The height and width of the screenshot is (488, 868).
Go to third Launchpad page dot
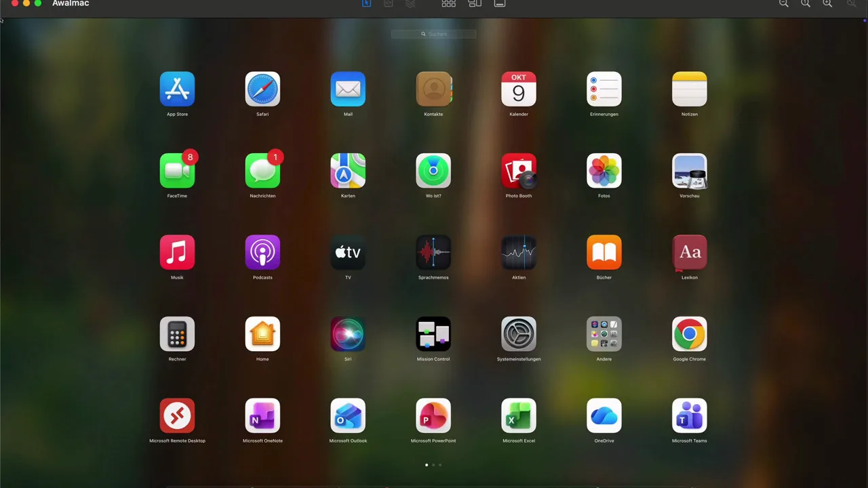click(440, 465)
